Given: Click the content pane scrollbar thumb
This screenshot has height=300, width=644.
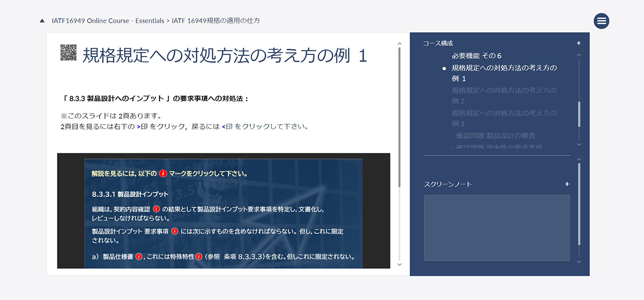Looking at the screenshot, I should [x=399, y=118].
